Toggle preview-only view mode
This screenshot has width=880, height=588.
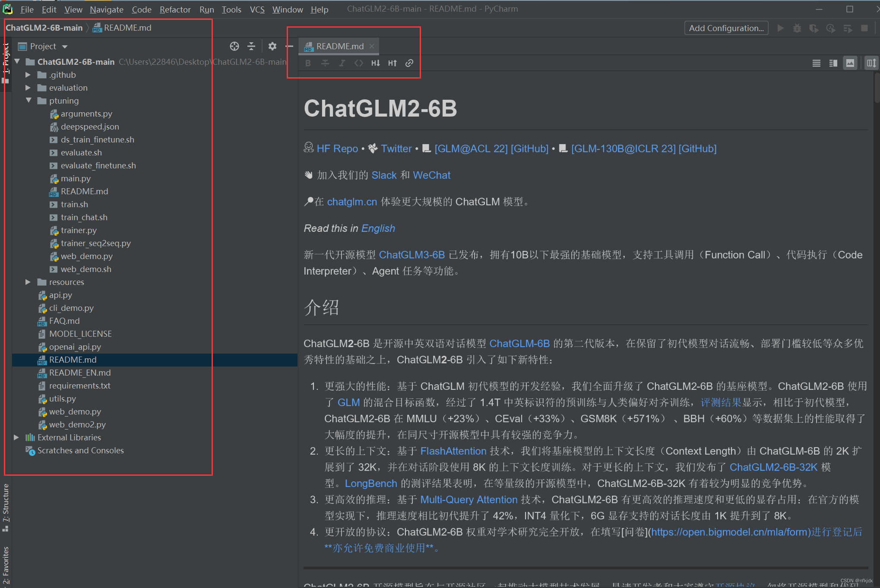(x=850, y=63)
